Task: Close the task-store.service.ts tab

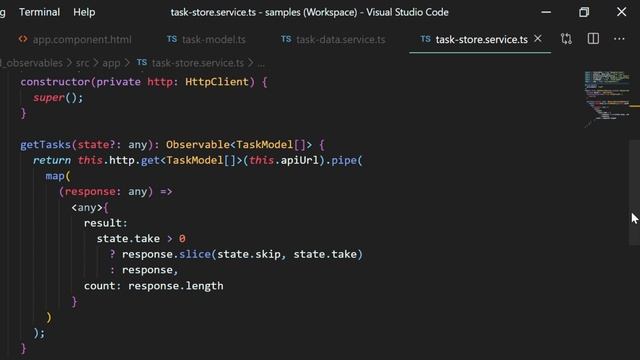Action: point(538,39)
